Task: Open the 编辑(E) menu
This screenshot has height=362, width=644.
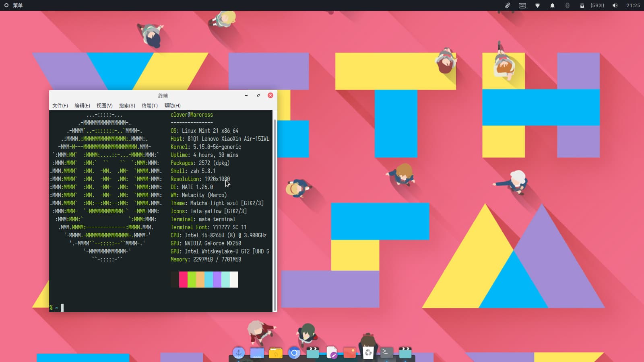Action: coord(82,105)
